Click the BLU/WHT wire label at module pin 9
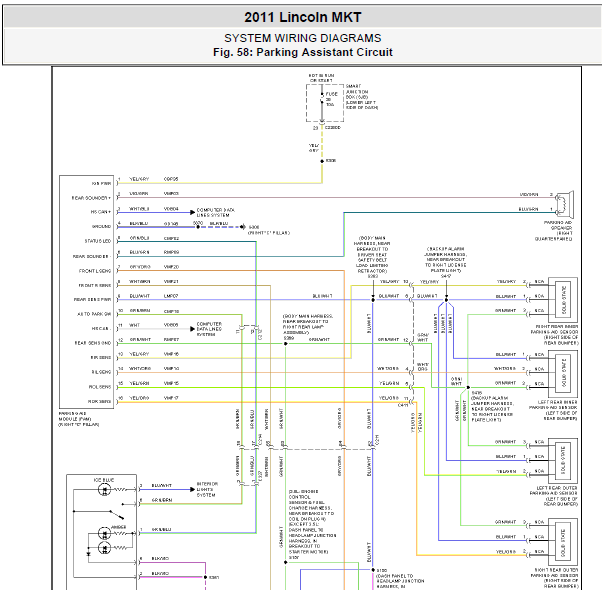 coord(139,296)
